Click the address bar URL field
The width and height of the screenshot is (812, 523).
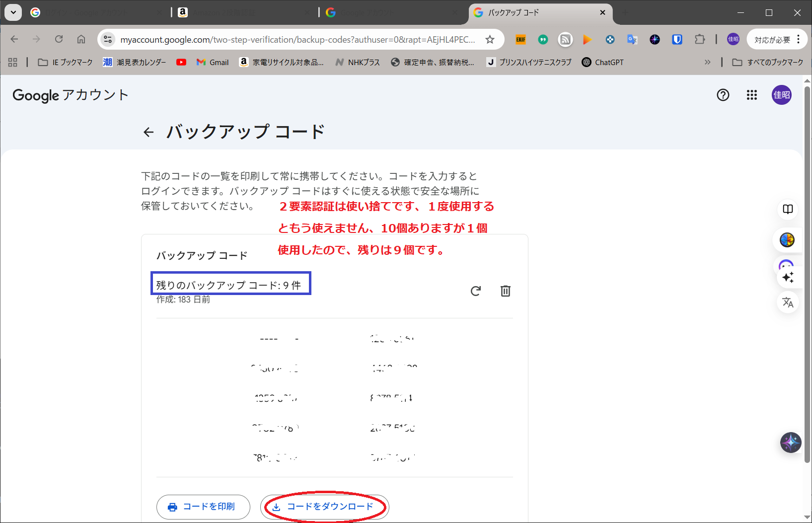(297, 40)
